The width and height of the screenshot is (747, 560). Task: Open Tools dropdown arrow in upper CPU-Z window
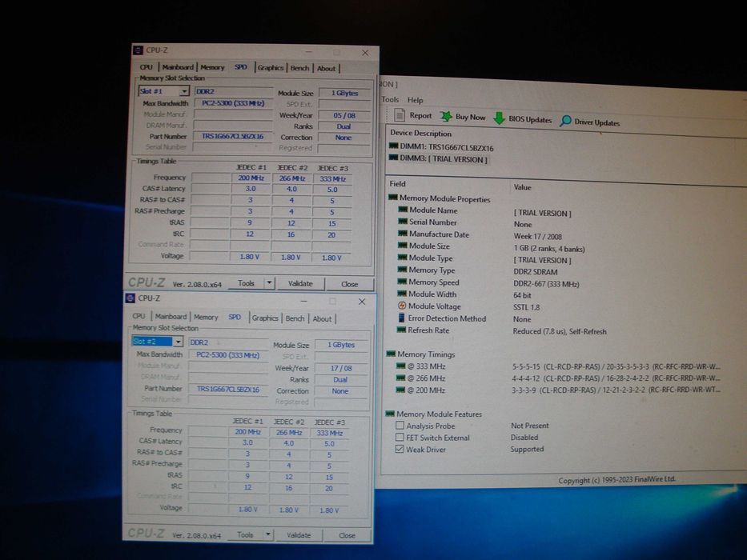[269, 283]
